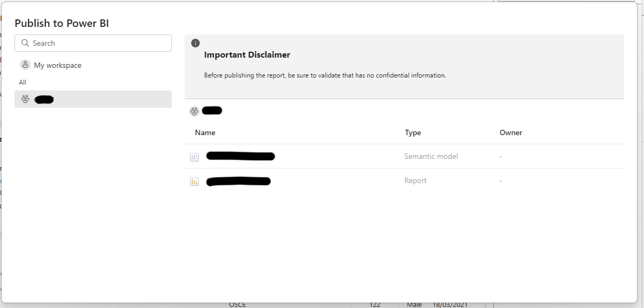Select the row with type Semantic model
This screenshot has width=644, height=308.
tap(404, 157)
